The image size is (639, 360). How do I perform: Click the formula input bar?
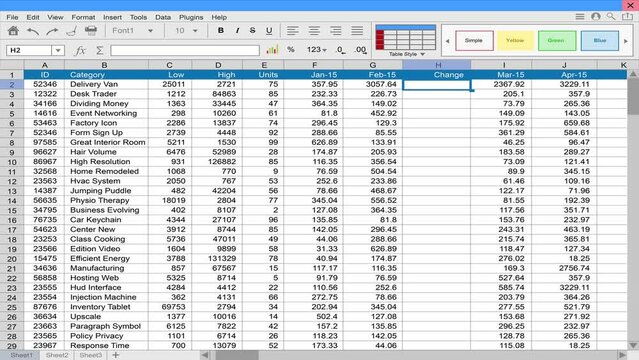(185, 51)
